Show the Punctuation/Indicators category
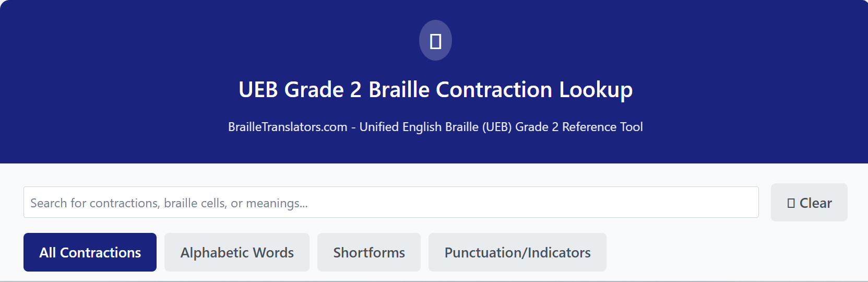Viewport: 868px width, 282px height. pyautogui.click(x=517, y=252)
